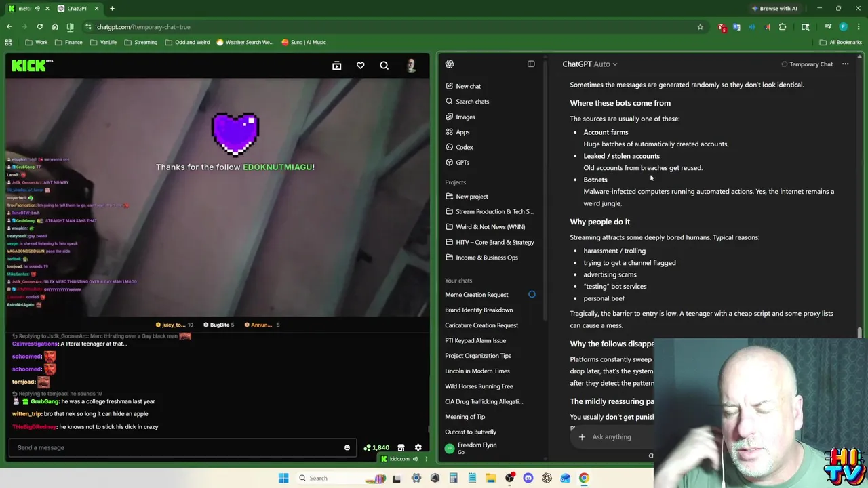Click the Kick logo
Image resolution: width=868 pixels, height=488 pixels.
pos(32,66)
